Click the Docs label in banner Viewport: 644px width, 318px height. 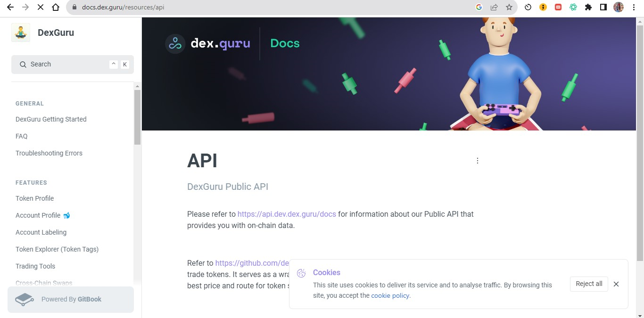point(285,43)
